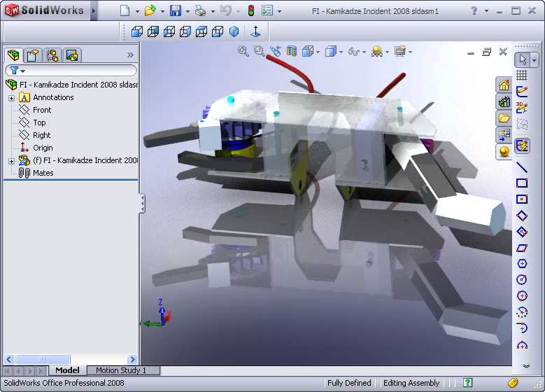Open the ConfigurationManager tab icon
Viewport: 545px width, 392px height.
(52, 55)
